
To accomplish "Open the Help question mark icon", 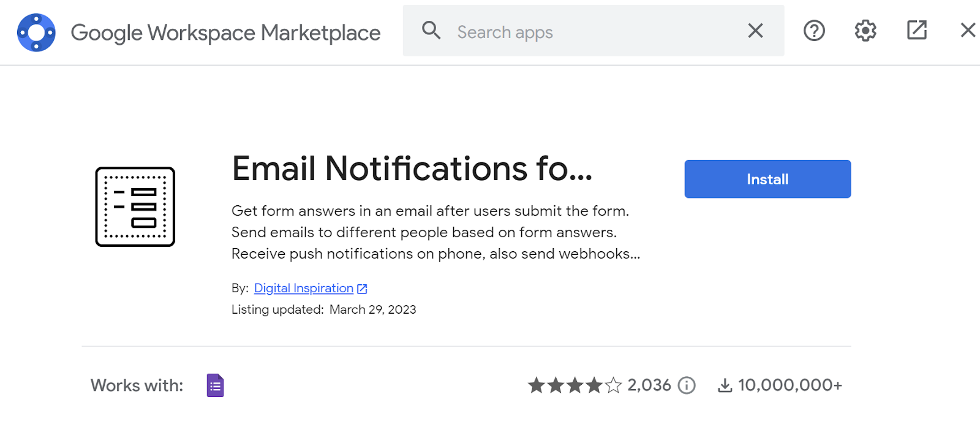I will [814, 31].
